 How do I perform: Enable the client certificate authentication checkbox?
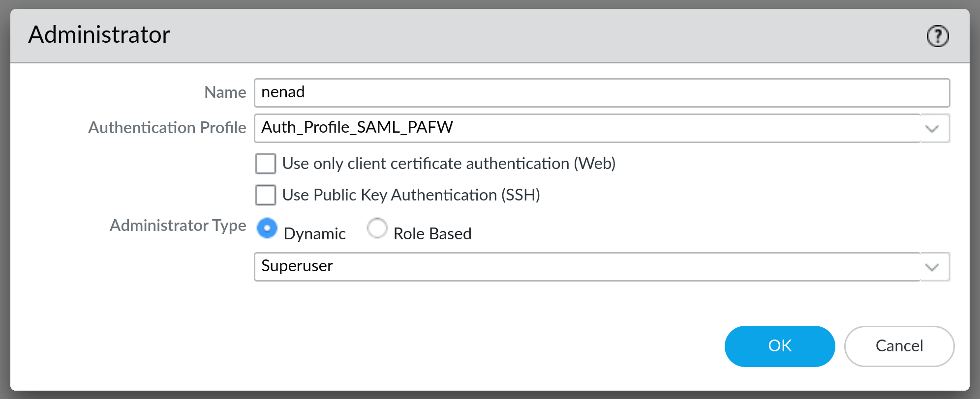pos(266,164)
